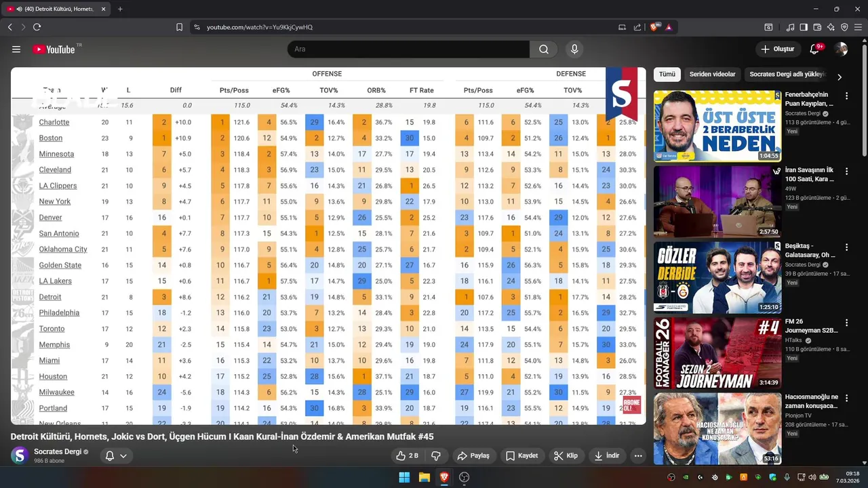Viewport: 868px width, 488px height.
Task: Go back in browser history
Action: [x=9, y=27]
